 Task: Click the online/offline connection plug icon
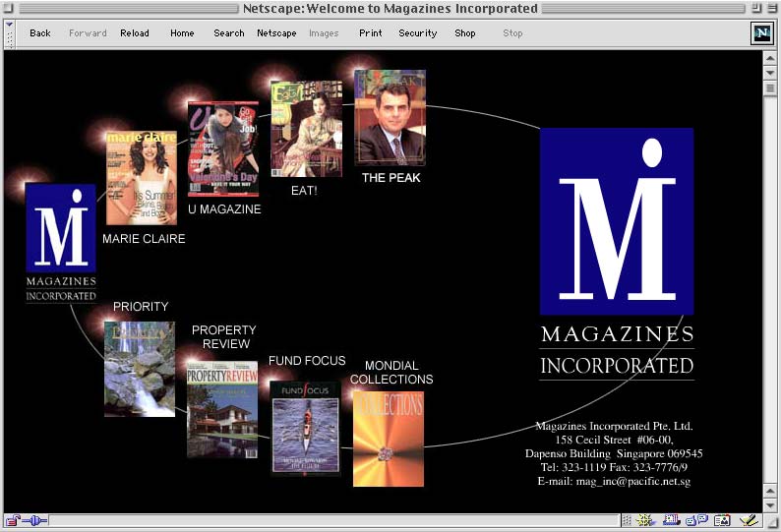34,521
